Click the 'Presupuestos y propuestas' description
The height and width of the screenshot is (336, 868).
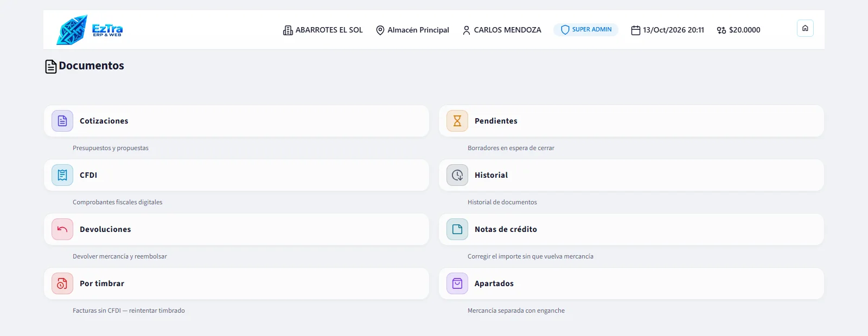pyautogui.click(x=111, y=148)
